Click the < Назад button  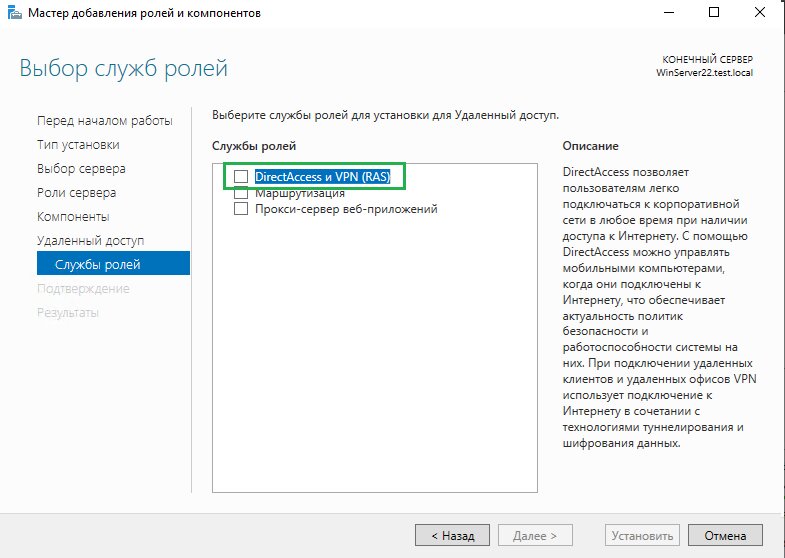pyautogui.click(x=452, y=535)
